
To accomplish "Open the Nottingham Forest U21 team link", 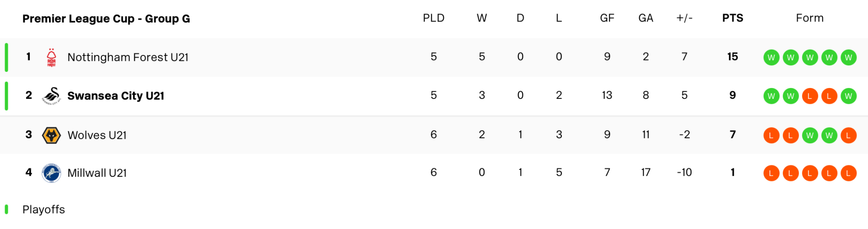I will pyautogui.click(x=128, y=57).
